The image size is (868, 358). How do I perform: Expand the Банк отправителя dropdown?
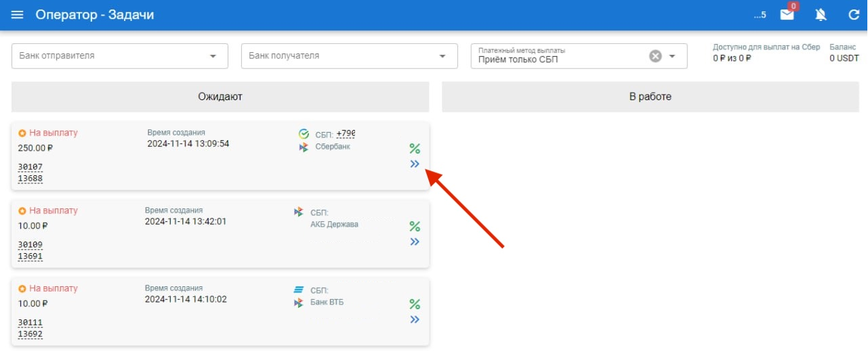pos(213,56)
